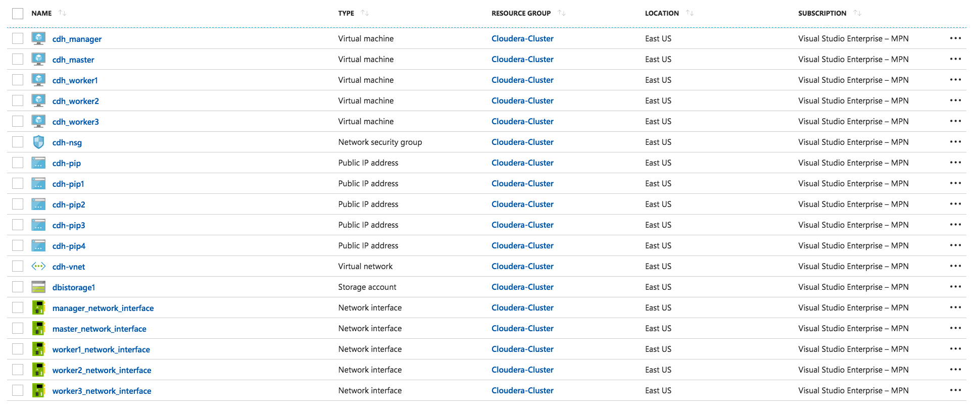Check the box for master_network_interface

pos(18,328)
